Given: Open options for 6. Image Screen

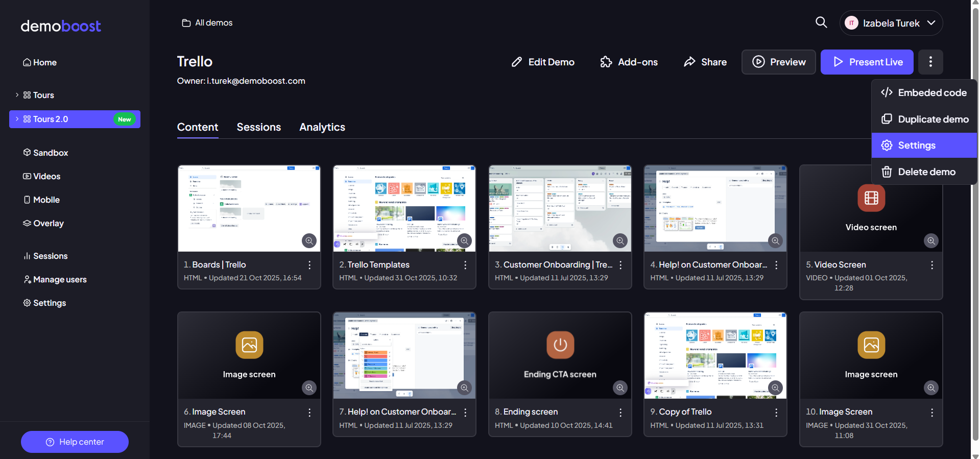Looking at the screenshot, I should pyautogui.click(x=309, y=412).
